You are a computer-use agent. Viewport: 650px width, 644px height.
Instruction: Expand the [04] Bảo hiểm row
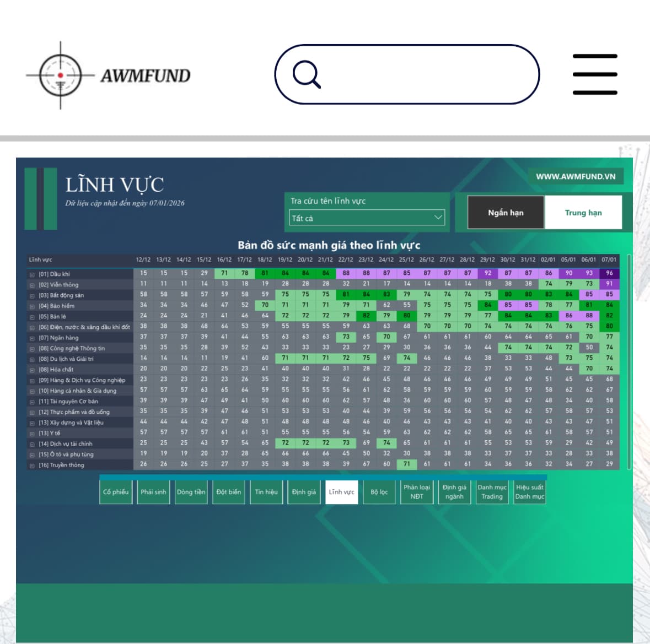(x=32, y=306)
